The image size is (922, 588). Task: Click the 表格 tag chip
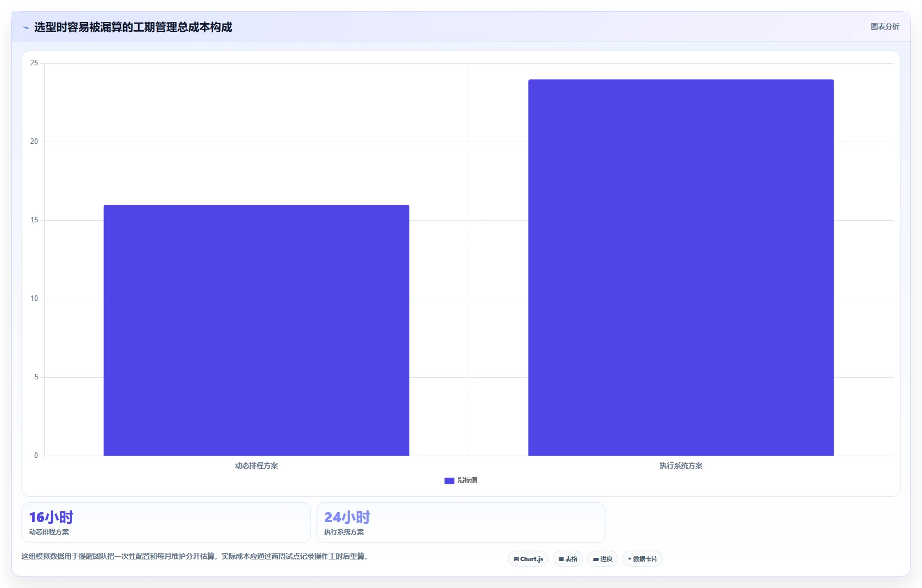coord(568,559)
